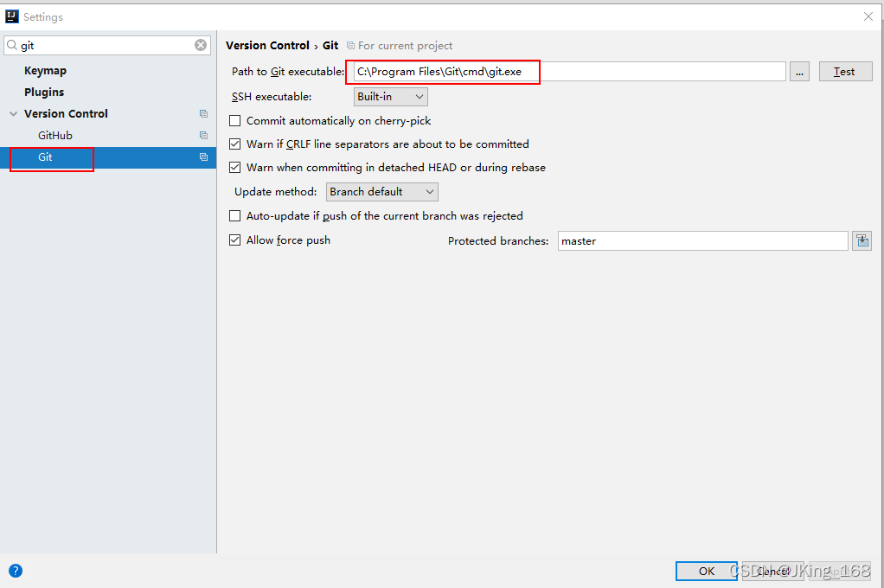Collapse the Version Control tree node
The height and width of the screenshot is (588, 884).
[x=14, y=114]
